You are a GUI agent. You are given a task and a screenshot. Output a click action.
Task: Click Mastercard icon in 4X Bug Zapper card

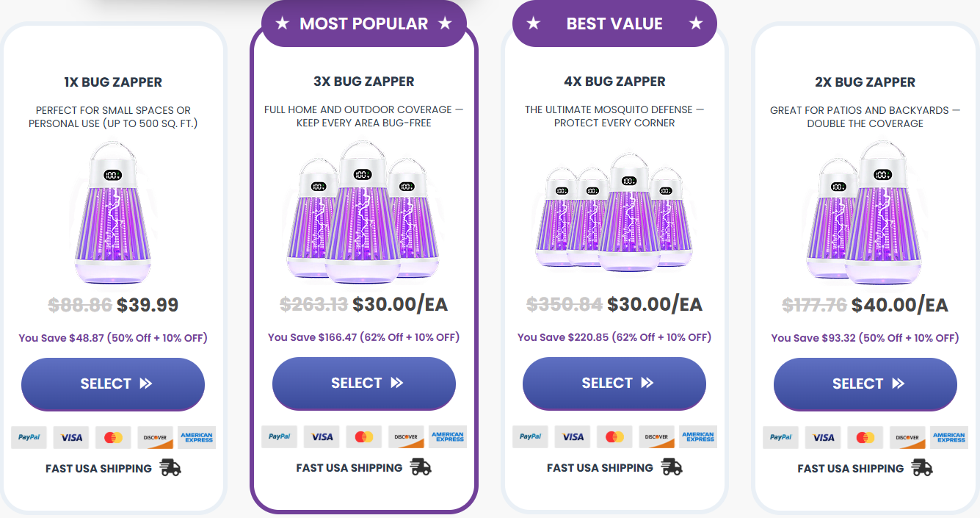pyautogui.click(x=614, y=437)
